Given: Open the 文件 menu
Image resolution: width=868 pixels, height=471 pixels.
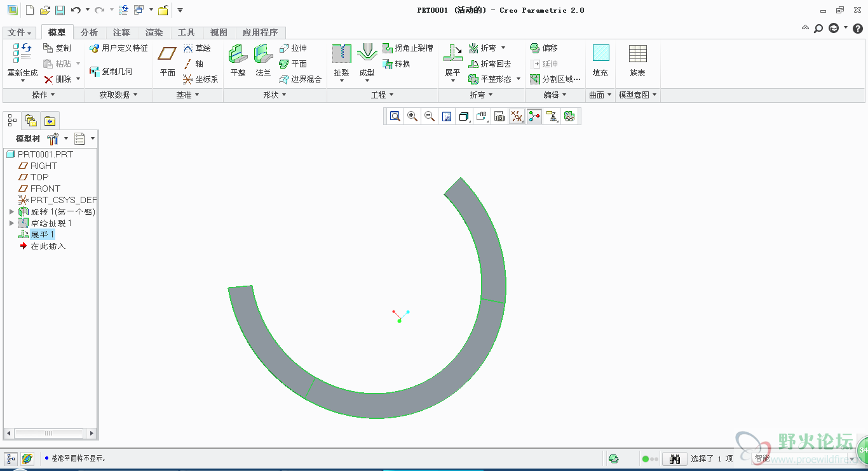Looking at the screenshot, I should click(x=19, y=32).
